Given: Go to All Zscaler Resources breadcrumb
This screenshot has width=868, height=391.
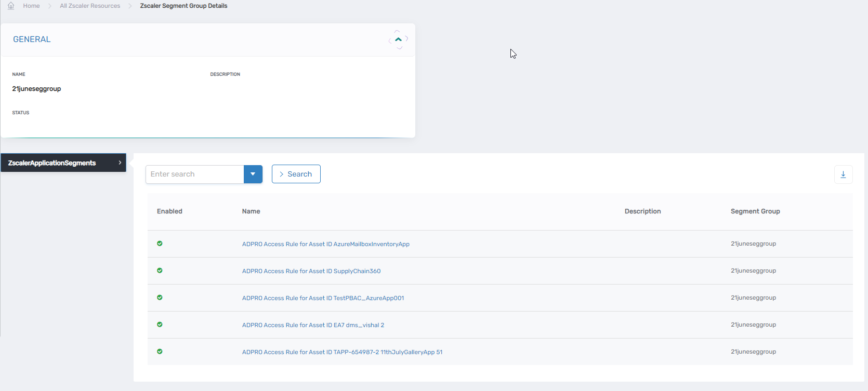Looking at the screenshot, I should click(90, 6).
